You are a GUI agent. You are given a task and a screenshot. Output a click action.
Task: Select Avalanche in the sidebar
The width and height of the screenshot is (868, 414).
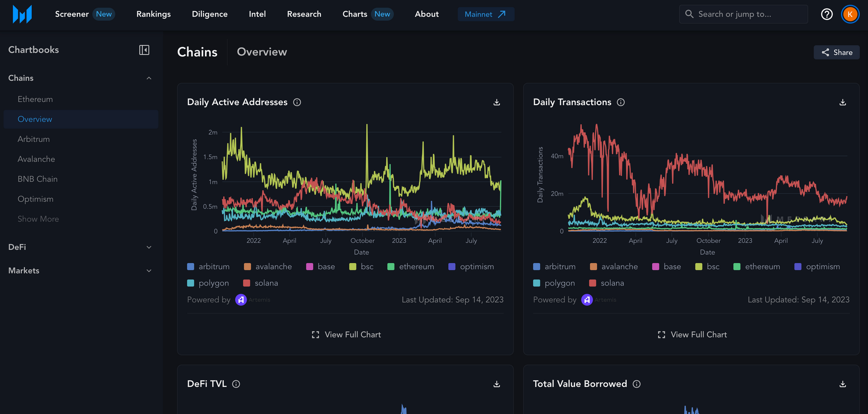(x=81, y=159)
